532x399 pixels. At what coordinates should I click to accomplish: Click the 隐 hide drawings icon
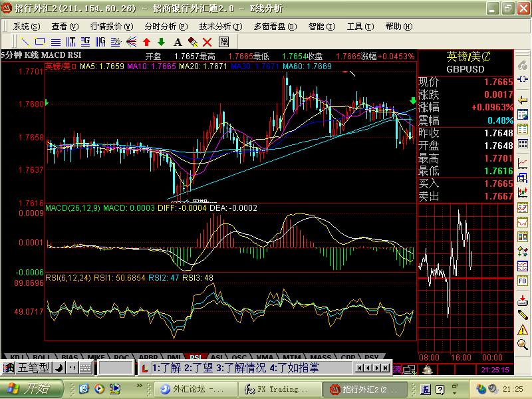pos(223,42)
